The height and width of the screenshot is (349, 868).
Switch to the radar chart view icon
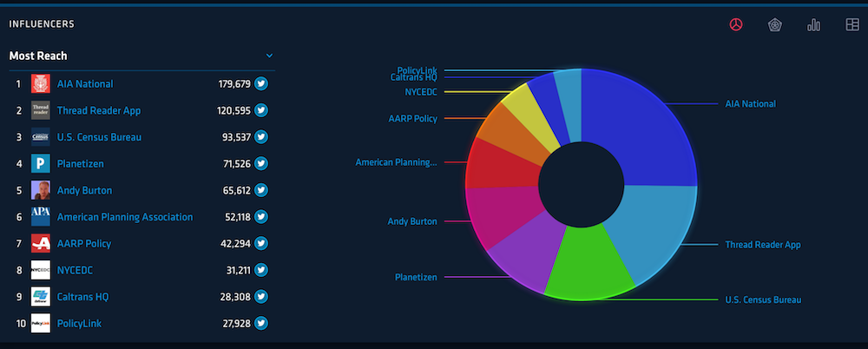[775, 24]
